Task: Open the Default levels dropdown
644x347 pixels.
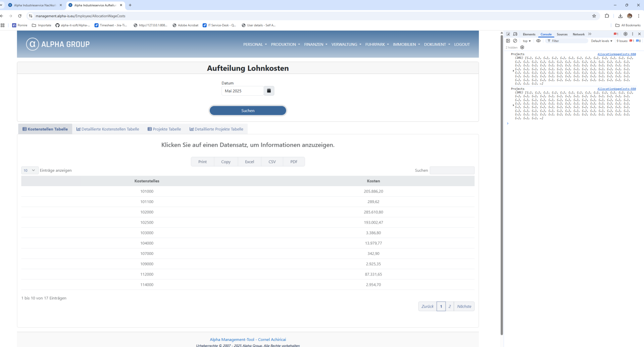Action: click(x=601, y=41)
